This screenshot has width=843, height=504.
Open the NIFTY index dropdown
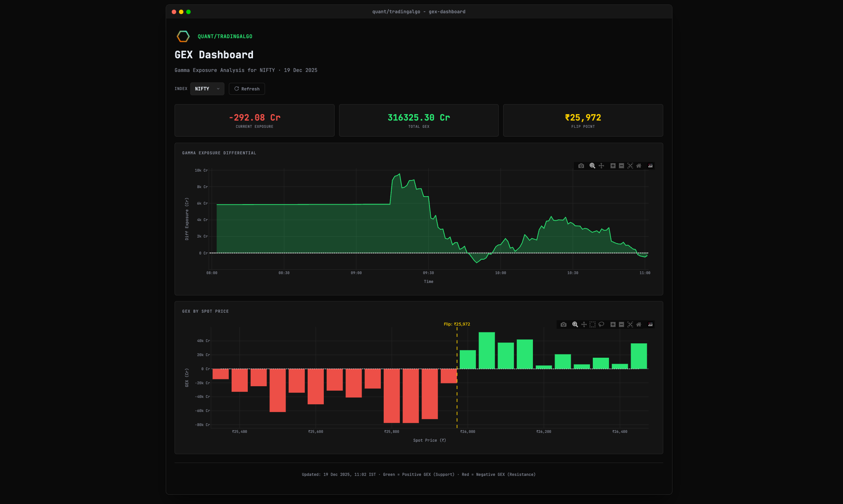pyautogui.click(x=207, y=89)
